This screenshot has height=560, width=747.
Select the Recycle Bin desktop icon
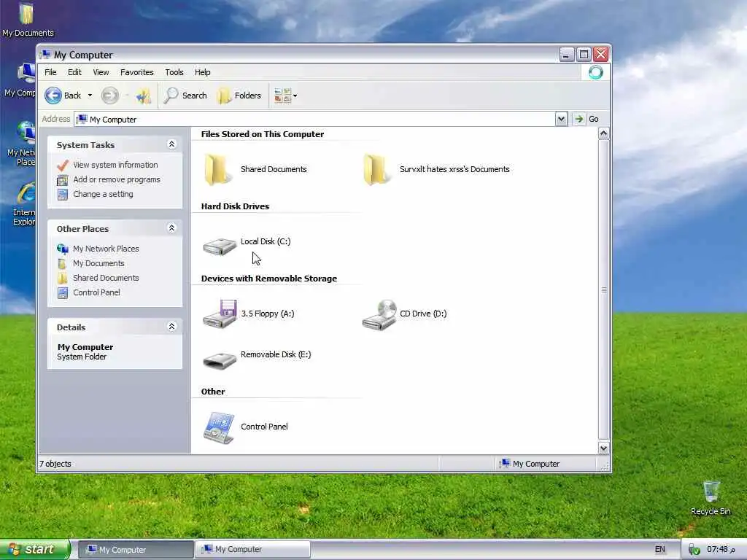(x=711, y=498)
